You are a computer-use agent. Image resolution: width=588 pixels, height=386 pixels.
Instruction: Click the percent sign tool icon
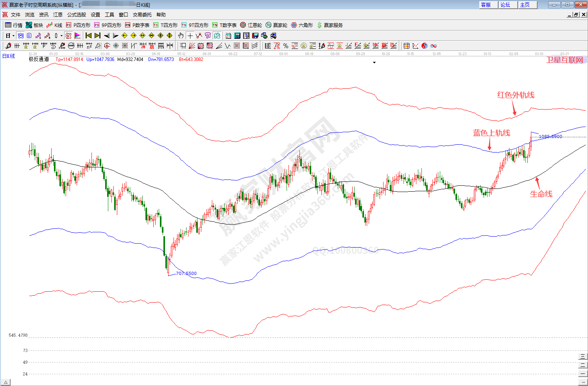pyautogui.click(x=286, y=46)
